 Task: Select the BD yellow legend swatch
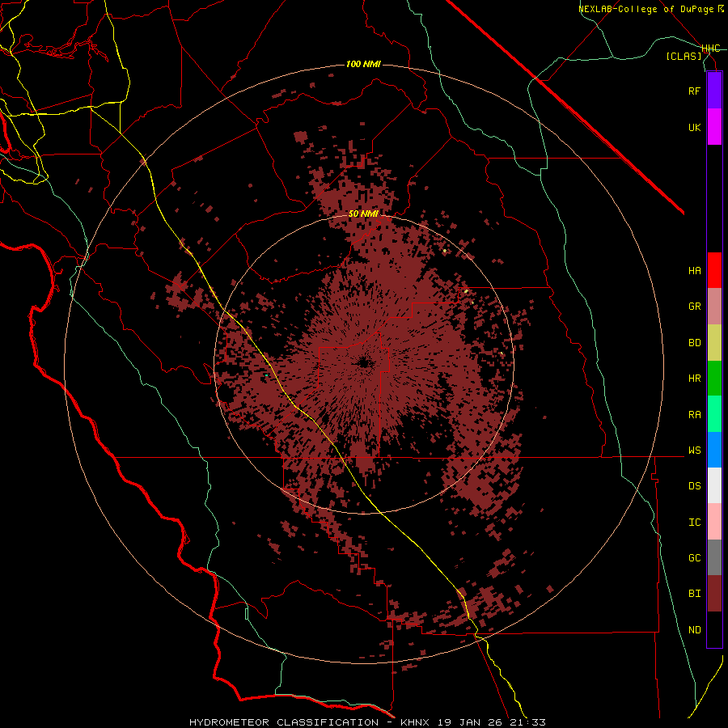pos(714,342)
